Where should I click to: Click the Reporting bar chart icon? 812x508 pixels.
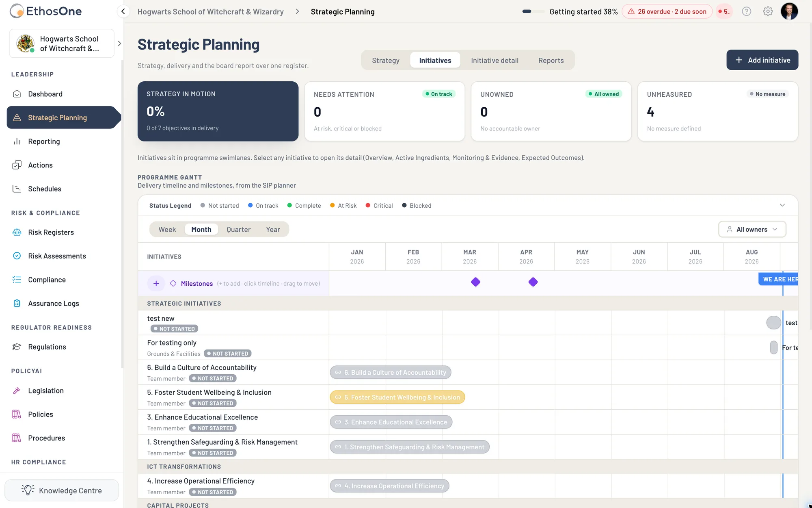click(17, 141)
